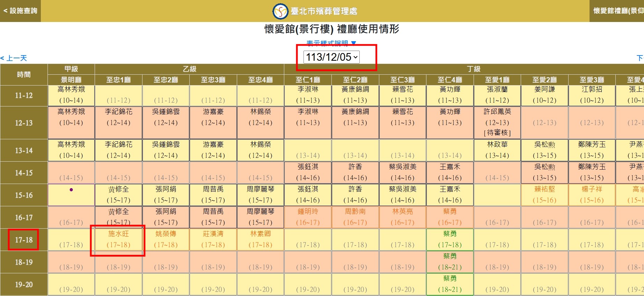Click the 賴祐堅 (15~16) booking cell

544,195
